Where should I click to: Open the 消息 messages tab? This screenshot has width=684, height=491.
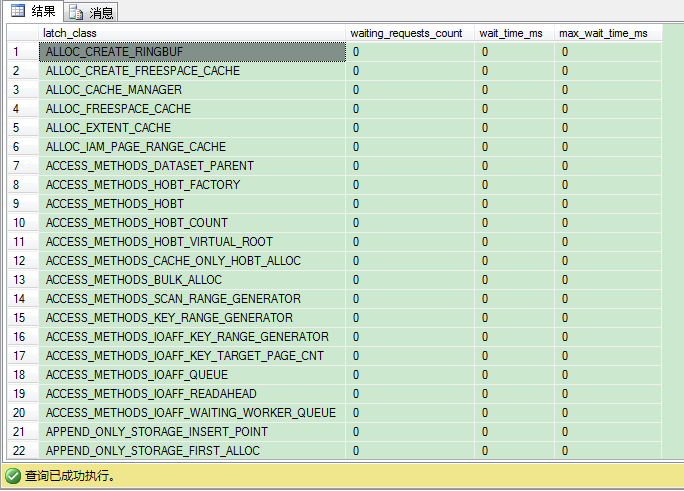tap(92, 12)
